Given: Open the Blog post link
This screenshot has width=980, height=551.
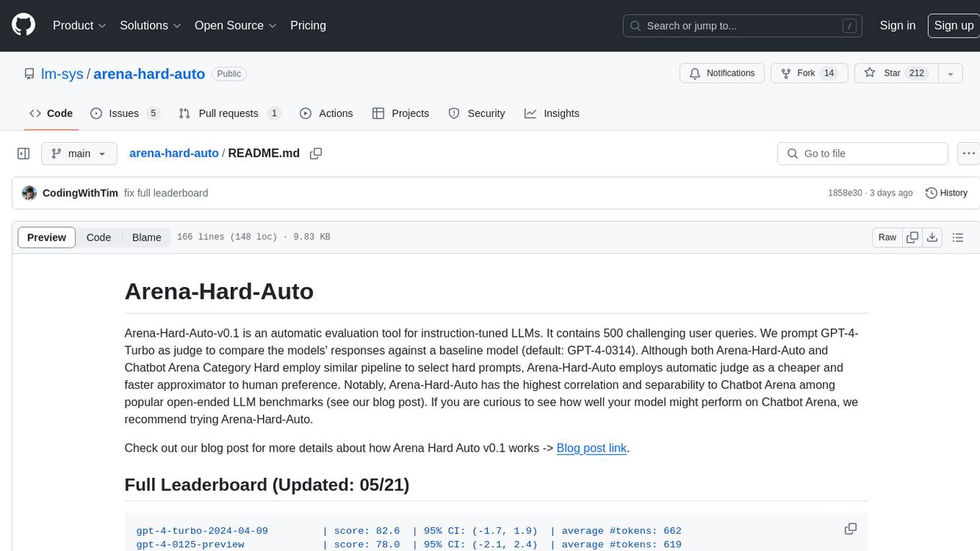Looking at the screenshot, I should pyautogui.click(x=592, y=448).
